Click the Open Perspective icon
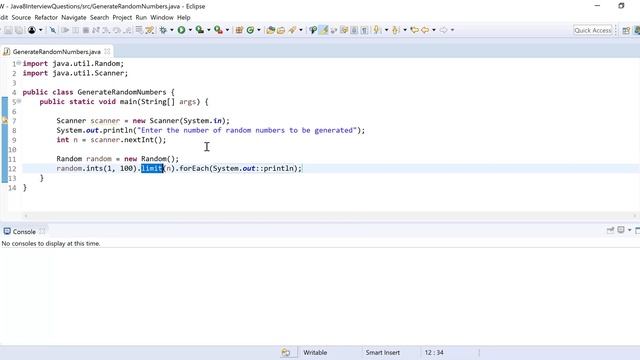Screen dimensions: 640x360 pos(626,31)
